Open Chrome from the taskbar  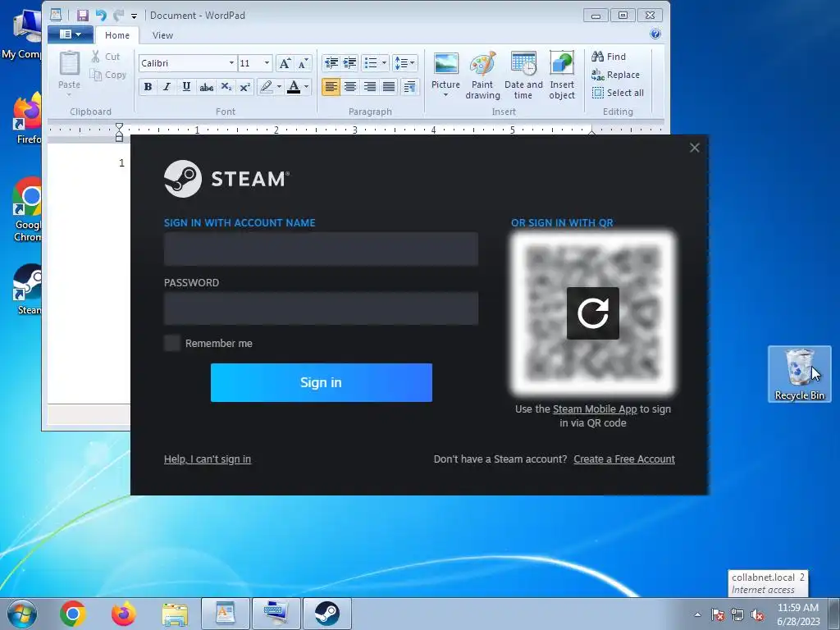pos(73,614)
